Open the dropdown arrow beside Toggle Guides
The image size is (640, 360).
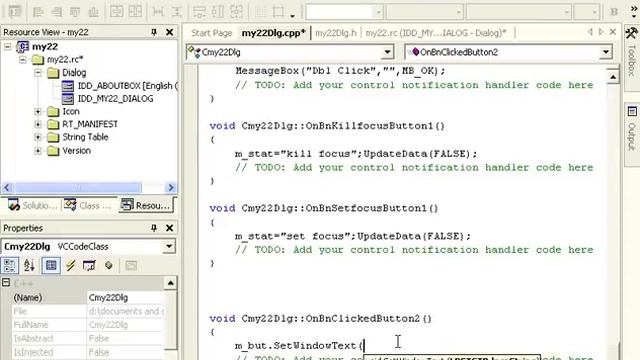tap(292, 16)
